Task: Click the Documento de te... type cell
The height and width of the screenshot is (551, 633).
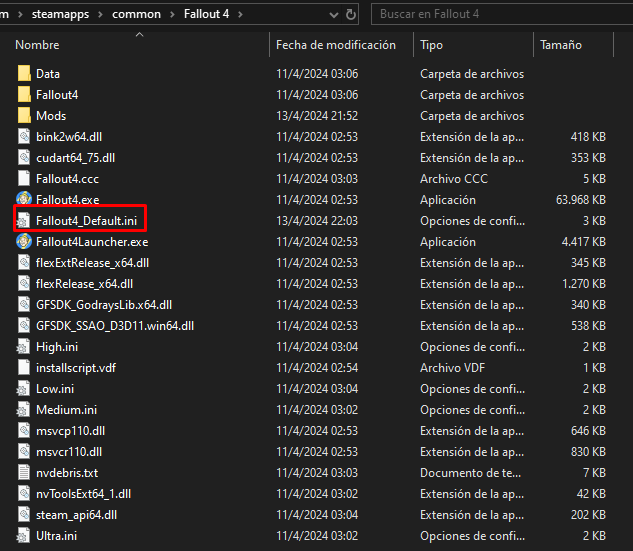Action: tap(470, 473)
